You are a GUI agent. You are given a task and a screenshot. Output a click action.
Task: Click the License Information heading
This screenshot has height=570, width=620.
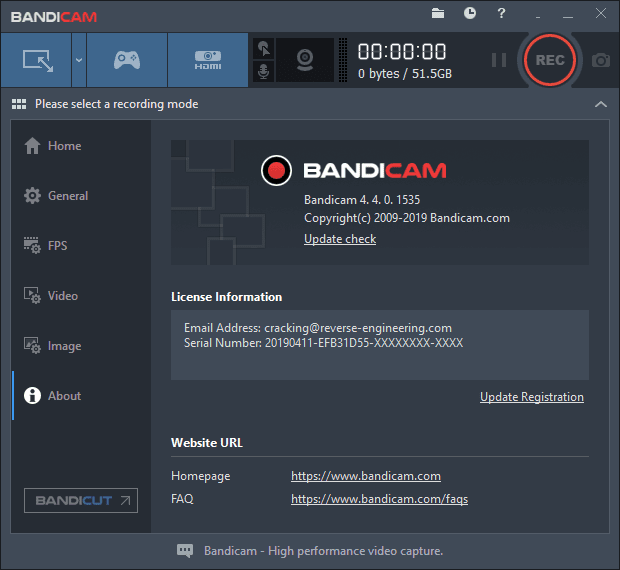coord(227,297)
